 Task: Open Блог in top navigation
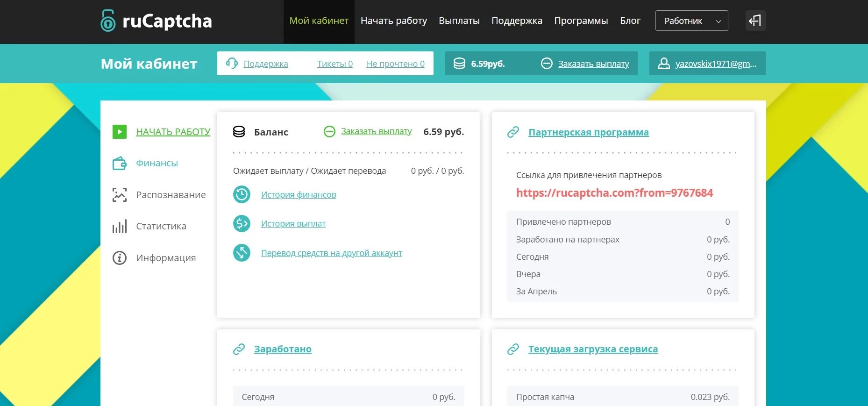[x=630, y=21]
